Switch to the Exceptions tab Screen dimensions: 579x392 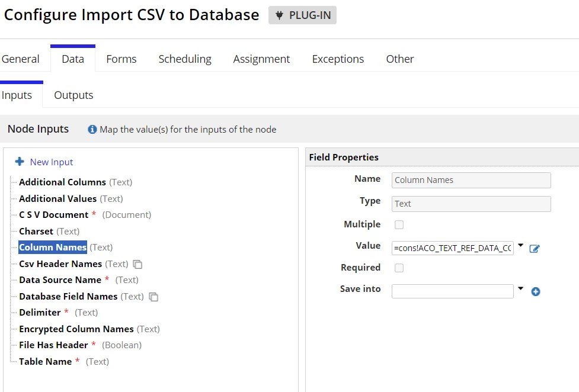point(338,59)
